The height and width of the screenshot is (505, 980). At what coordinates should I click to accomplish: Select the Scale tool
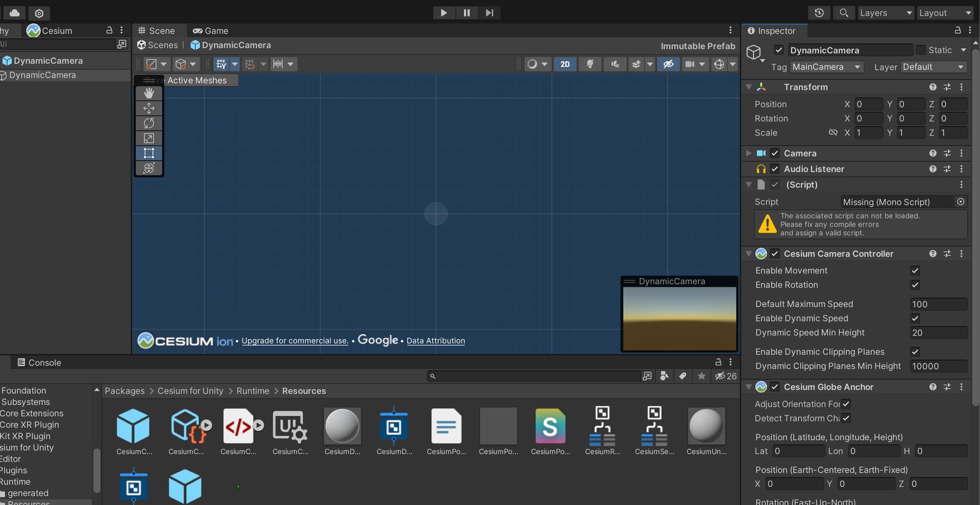pyautogui.click(x=149, y=138)
